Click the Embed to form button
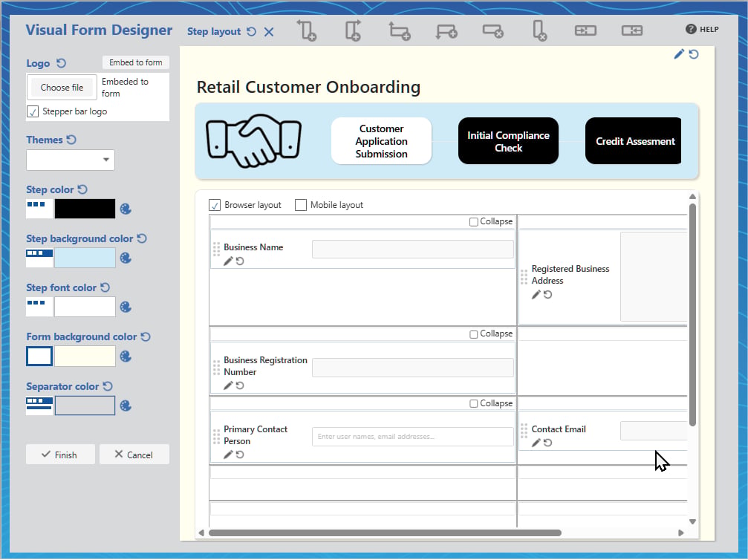The image size is (748, 560). click(x=135, y=62)
